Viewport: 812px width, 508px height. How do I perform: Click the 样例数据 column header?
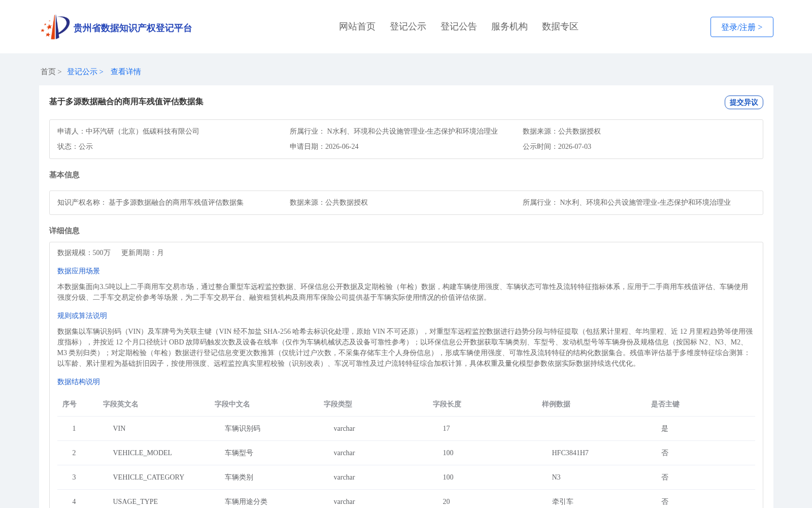coord(556,404)
